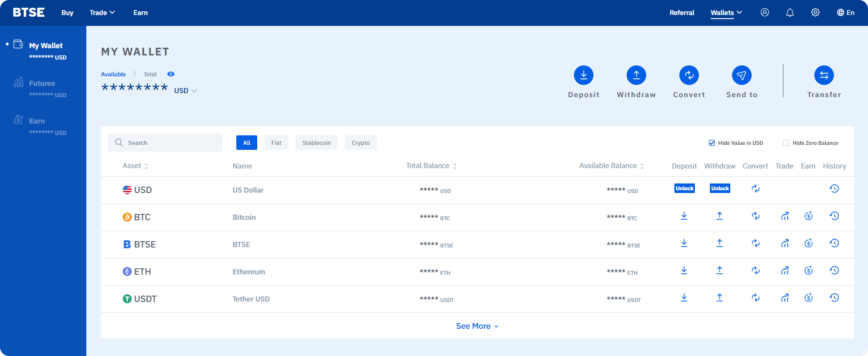History icon in the USD row

834,188
